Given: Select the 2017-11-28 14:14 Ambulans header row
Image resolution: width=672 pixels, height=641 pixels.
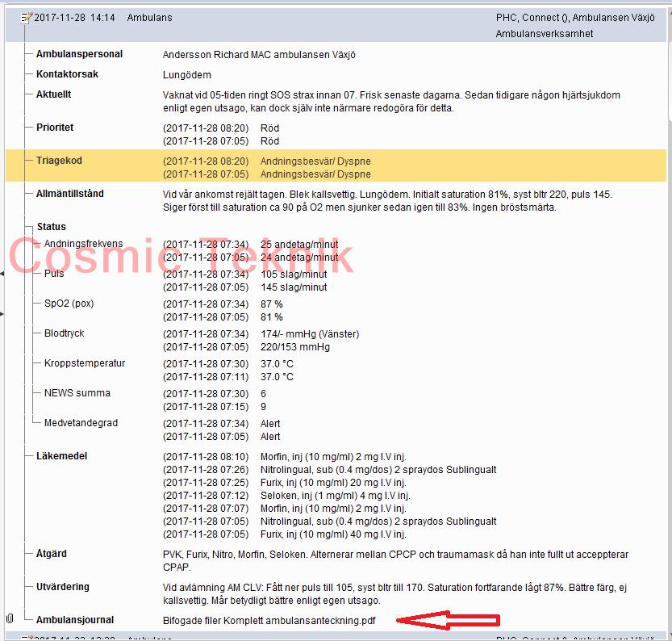Looking at the screenshot, I should tap(336, 26).
